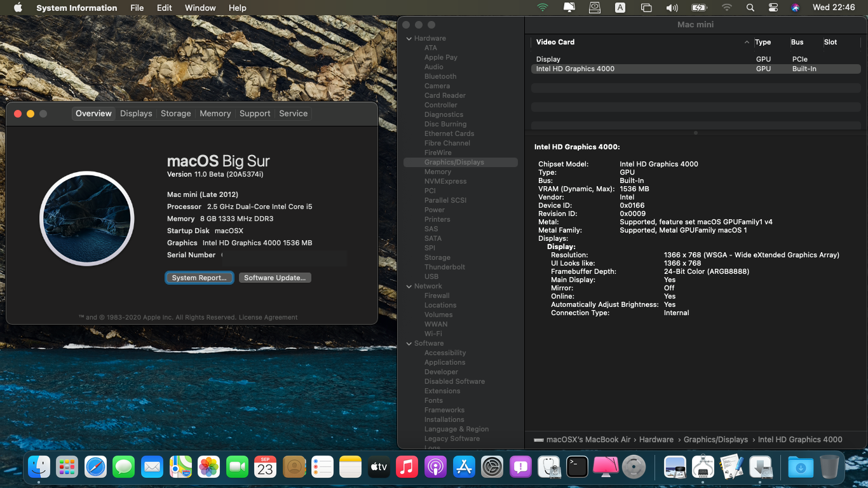The width and height of the screenshot is (868, 488).
Task: Collapse the Network section in sidebar
Action: (x=409, y=286)
